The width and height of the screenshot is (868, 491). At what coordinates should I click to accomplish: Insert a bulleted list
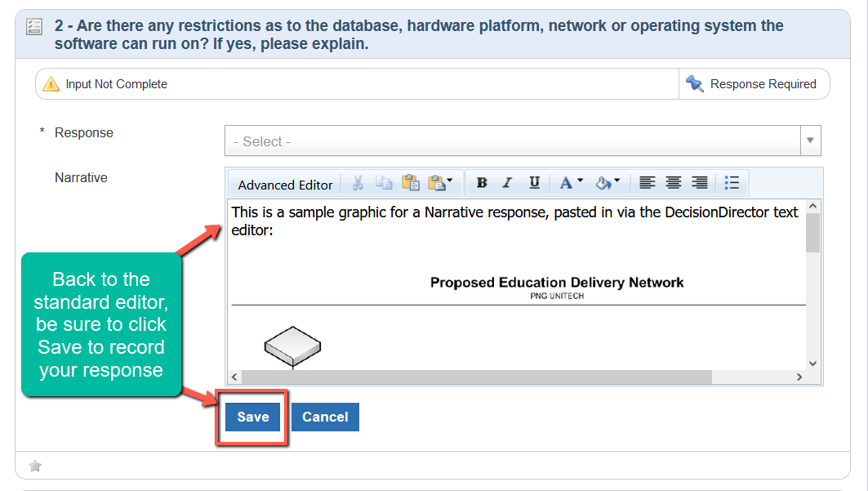point(732,183)
